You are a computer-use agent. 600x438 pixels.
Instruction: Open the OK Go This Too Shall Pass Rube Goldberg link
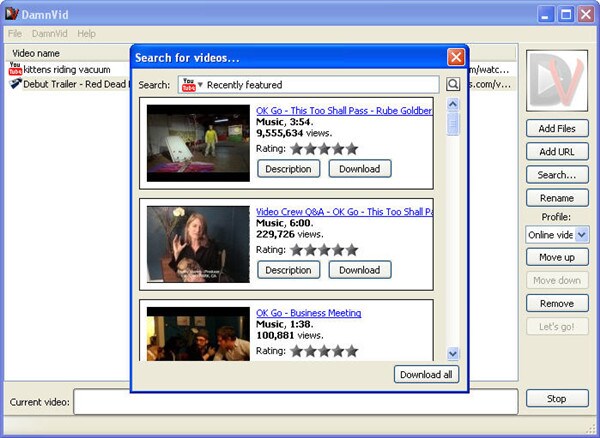(x=344, y=111)
